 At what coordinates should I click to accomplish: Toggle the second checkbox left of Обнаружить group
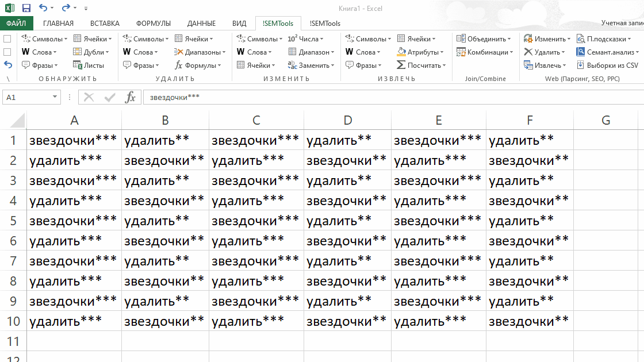[x=7, y=52]
